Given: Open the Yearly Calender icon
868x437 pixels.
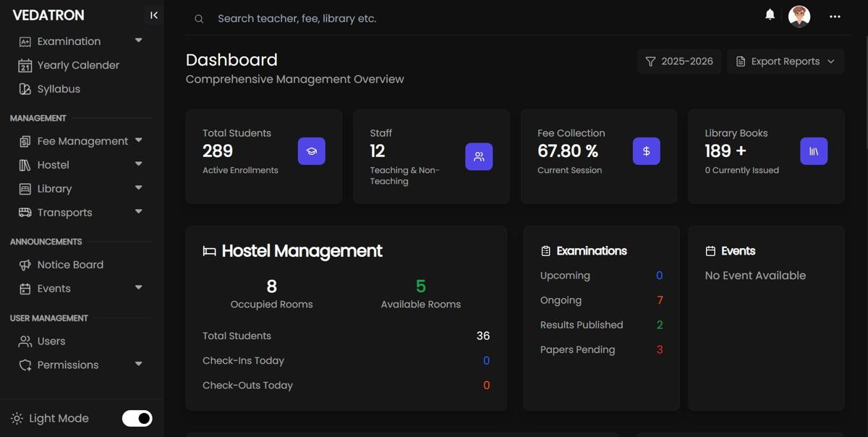Looking at the screenshot, I should [24, 65].
